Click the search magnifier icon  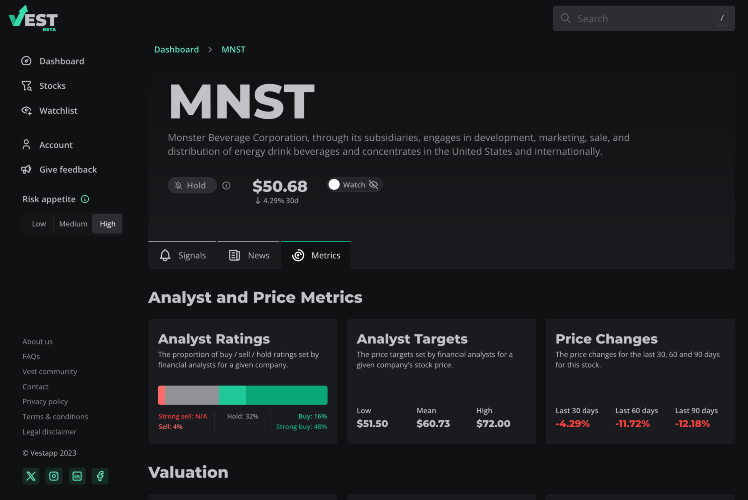coord(565,18)
